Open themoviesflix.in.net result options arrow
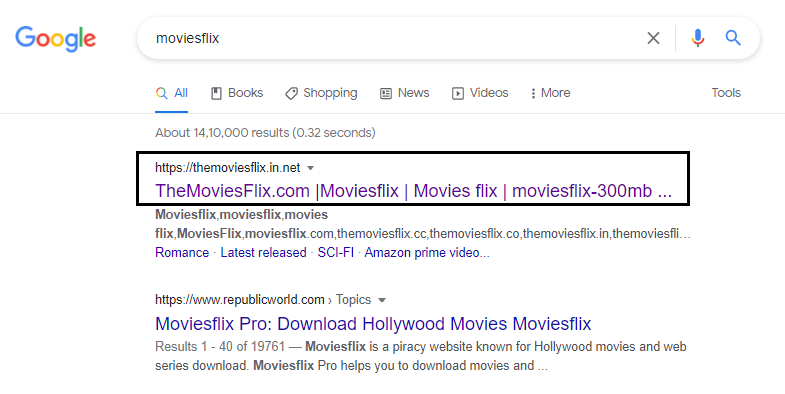This screenshot has width=785, height=394. 310,168
